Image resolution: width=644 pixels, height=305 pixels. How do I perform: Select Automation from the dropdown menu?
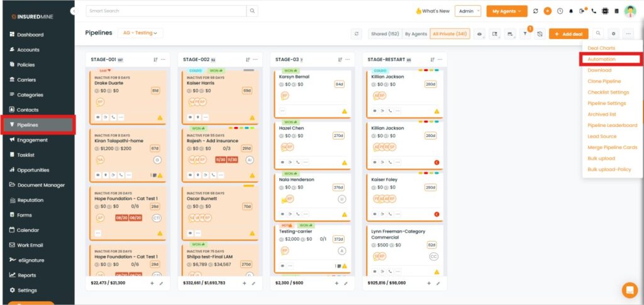coord(601,59)
